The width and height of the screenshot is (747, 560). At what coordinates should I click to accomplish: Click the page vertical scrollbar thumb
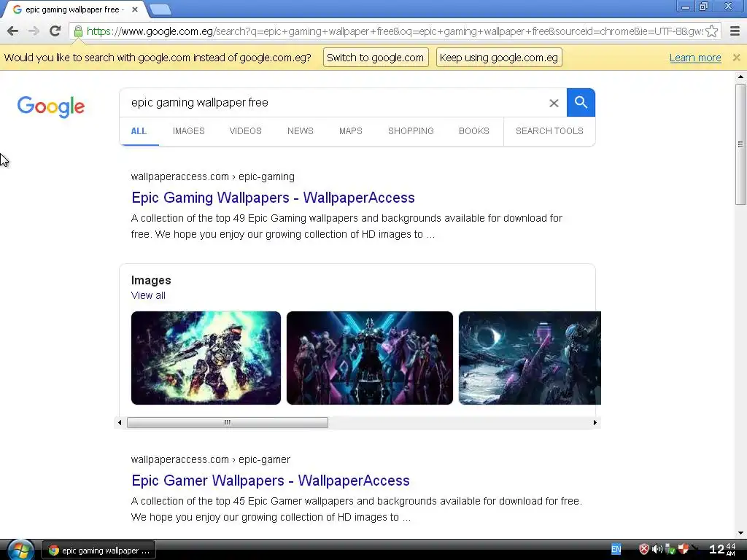tap(740, 144)
